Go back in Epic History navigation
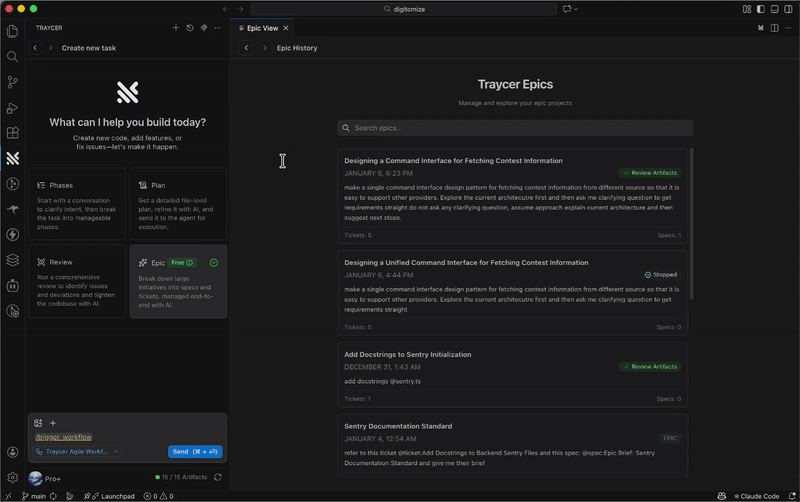The image size is (800, 502). coord(246,47)
